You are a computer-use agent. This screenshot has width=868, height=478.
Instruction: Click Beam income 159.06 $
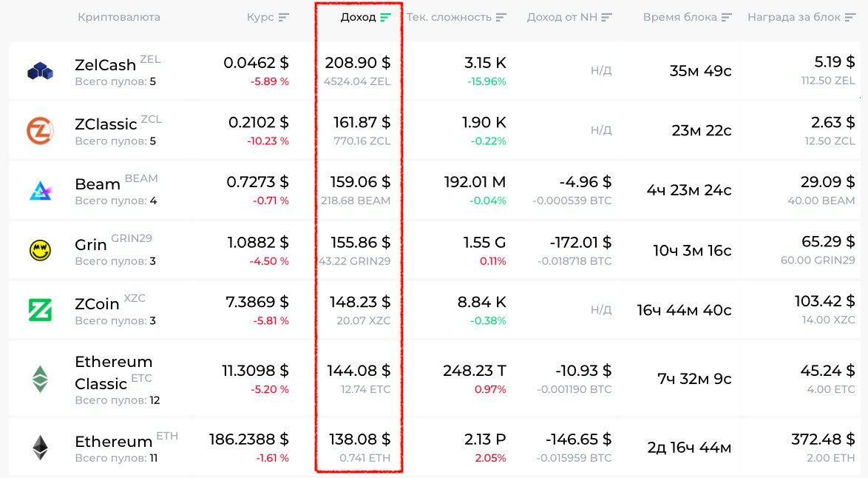(x=360, y=182)
